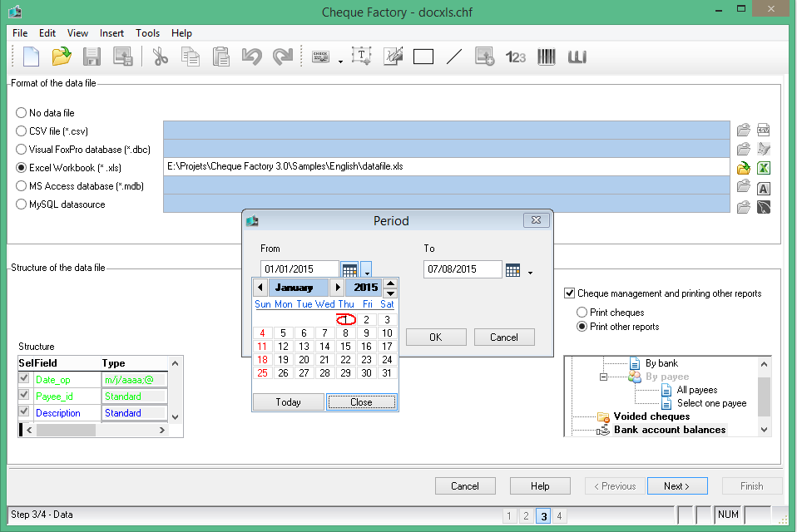Choose MS Access database (*.mdb) option
Viewport: 797px width, 532px height.
pos(22,186)
